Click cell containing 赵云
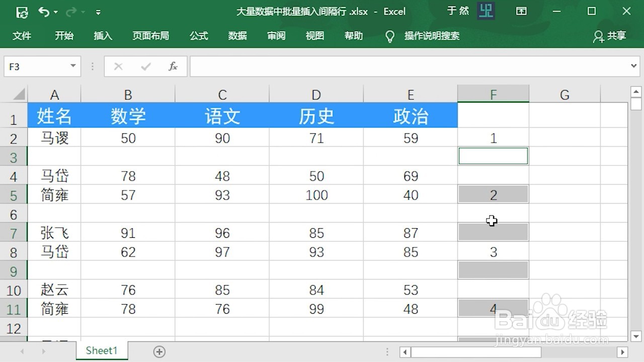 [x=54, y=290]
